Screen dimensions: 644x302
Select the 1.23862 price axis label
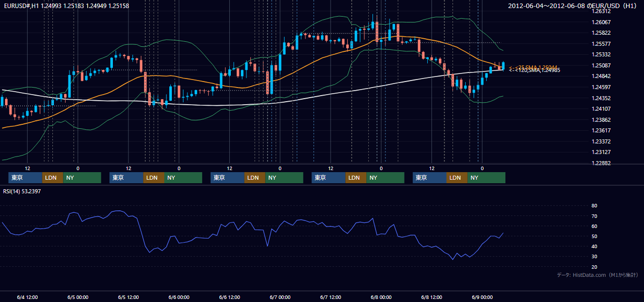coord(601,120)
